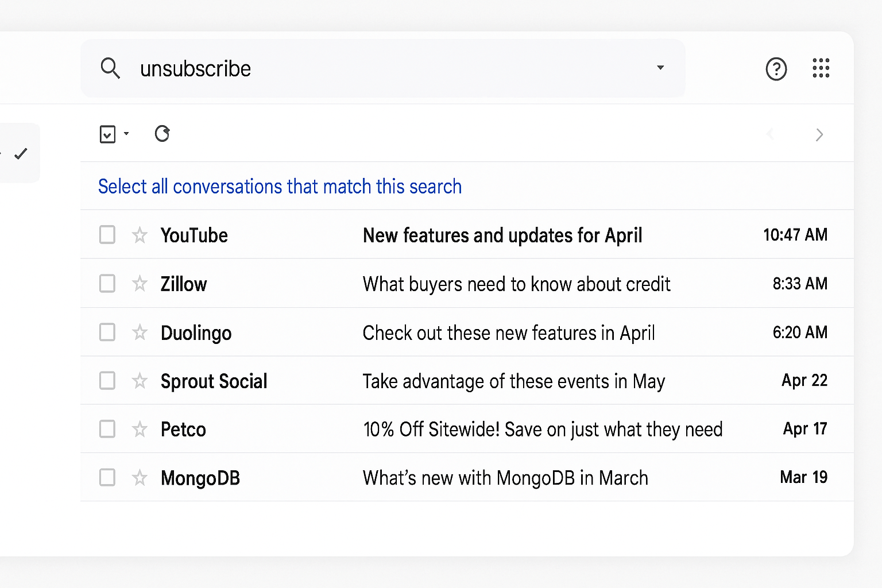
Task: Select the MongoDB email checkbox
Action: tap(107, 478)
